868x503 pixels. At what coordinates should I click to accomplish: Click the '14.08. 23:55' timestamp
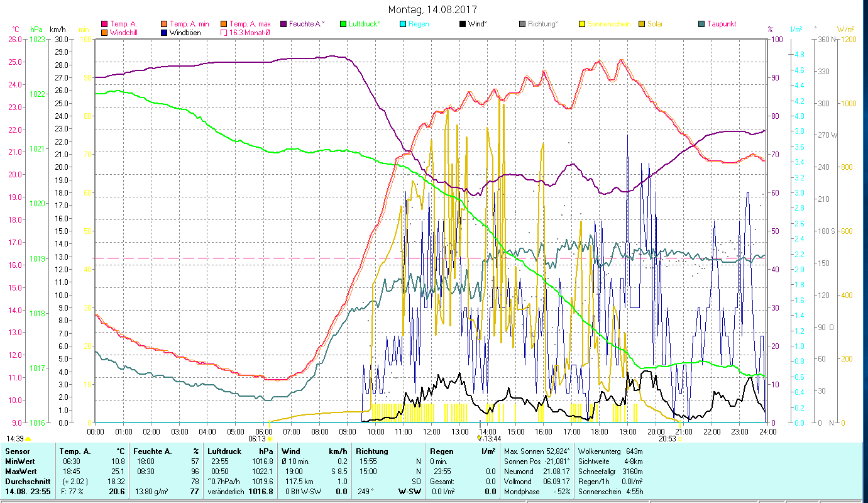(27, 492)
